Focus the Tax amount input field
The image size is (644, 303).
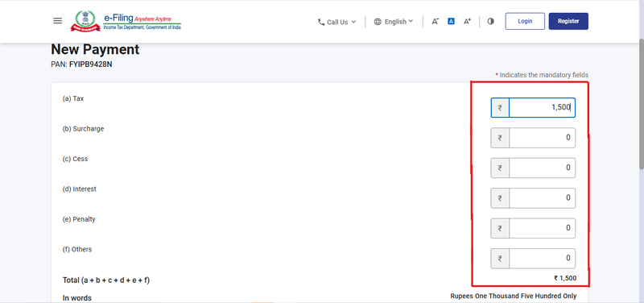tap(542, 108)
